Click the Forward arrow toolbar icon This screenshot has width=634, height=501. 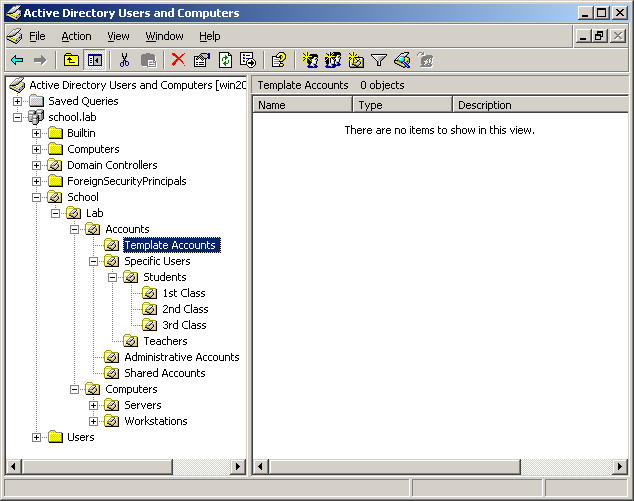click(40, 60)
